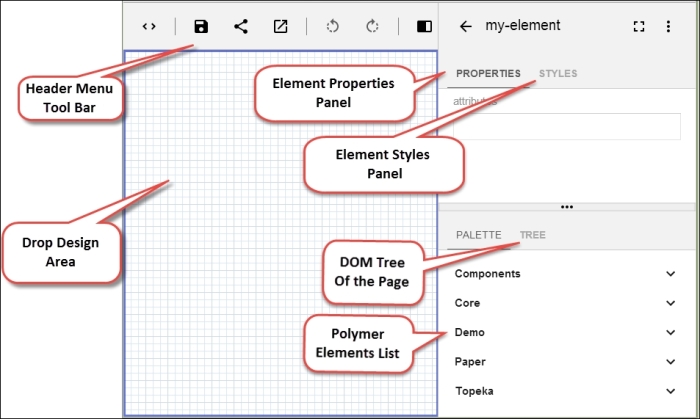Click the Demo category label
700x419 pixels.
tap(470, 332)
